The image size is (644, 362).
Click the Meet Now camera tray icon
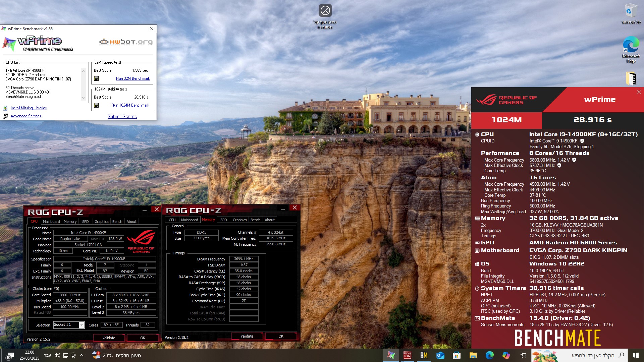(73, 355)
